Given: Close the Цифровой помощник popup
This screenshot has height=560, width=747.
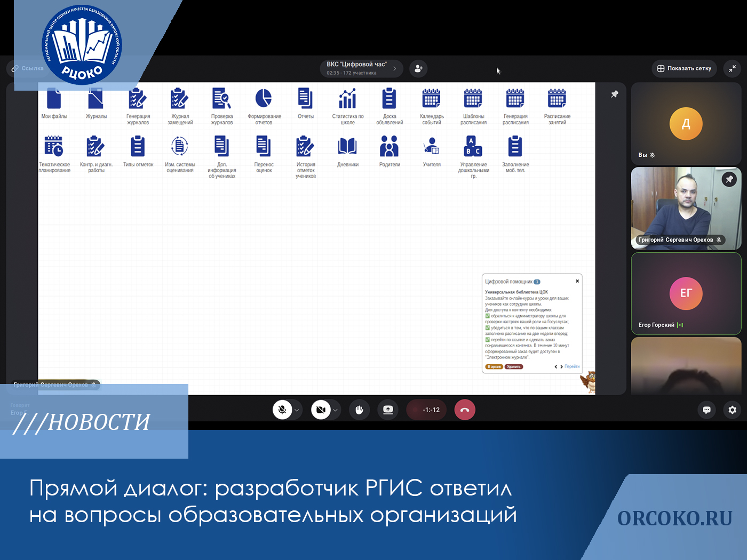Looking at the screenshot, I should click(577, 281).
